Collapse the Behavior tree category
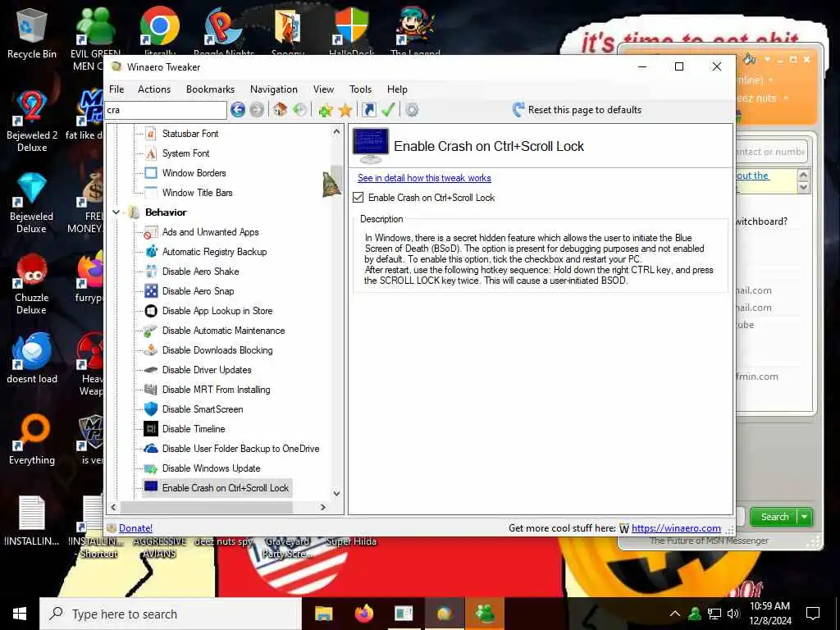Screen dimensions: 840x630 click(x=116, y=212)
